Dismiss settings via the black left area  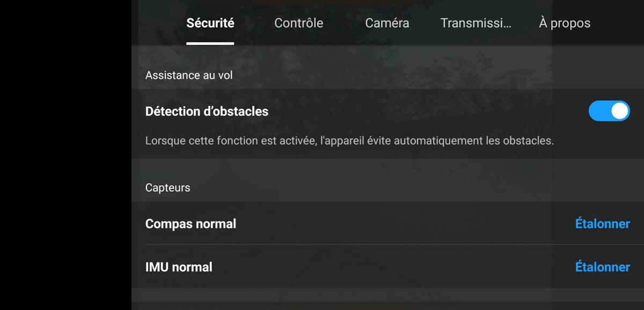click(x=65, y=155)
